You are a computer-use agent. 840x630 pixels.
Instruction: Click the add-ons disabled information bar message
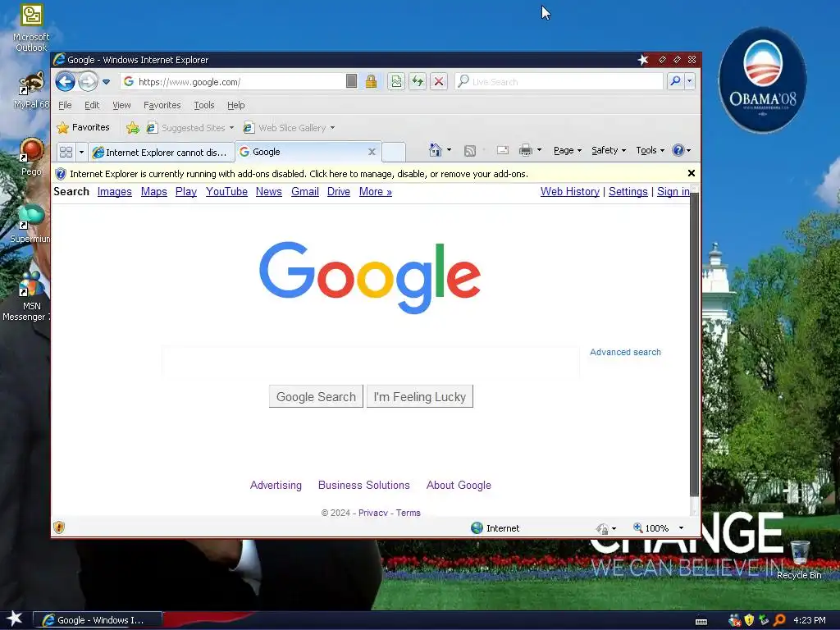tap(299, 174)
